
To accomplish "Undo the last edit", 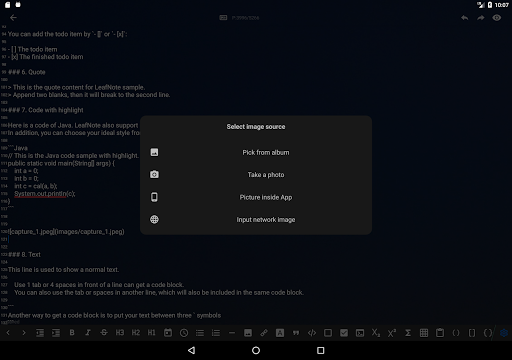I will pyautogui.click(x=465, y=18).
